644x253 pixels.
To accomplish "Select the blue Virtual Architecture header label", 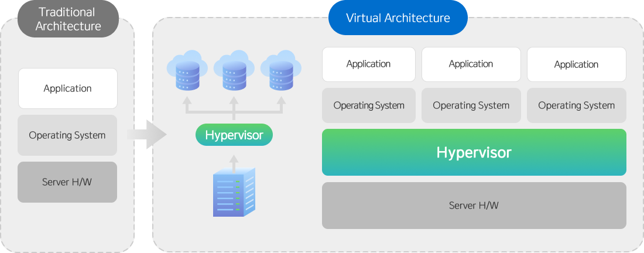I will click(x=398, y=18).
